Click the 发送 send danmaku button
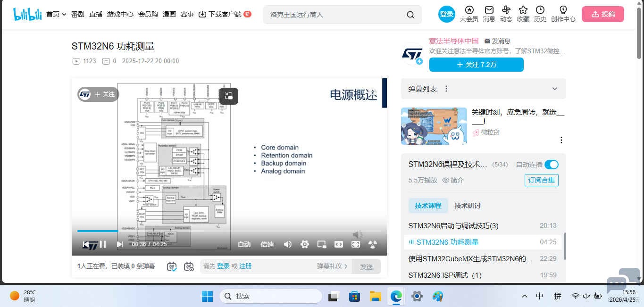The image size is (644, 307). coord(367,266)
